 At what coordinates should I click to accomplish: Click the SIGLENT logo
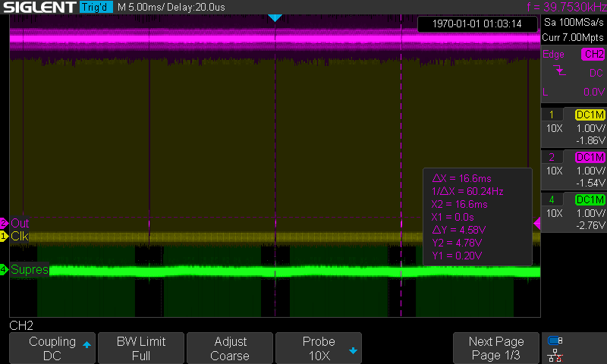[38, 8]
